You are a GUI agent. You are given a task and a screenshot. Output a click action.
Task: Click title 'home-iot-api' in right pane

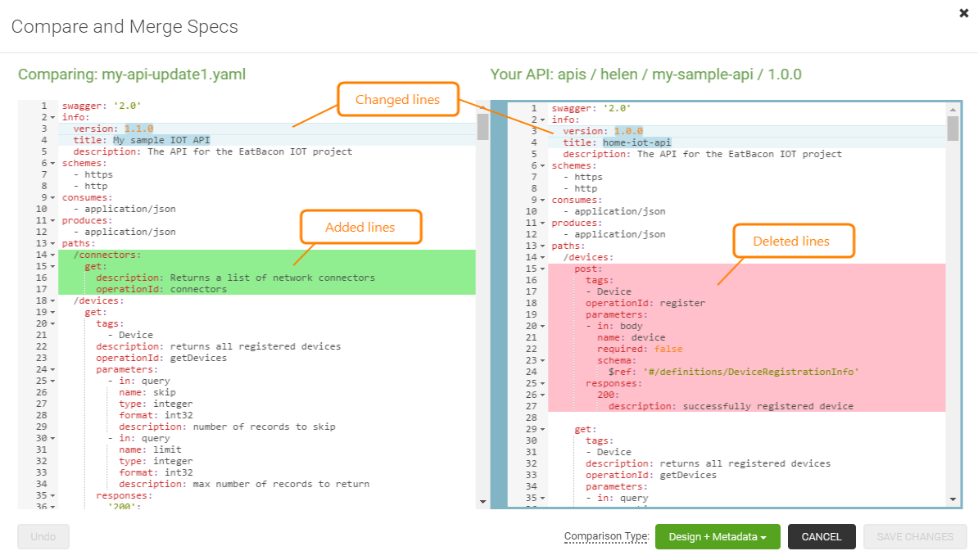[636, 142]
